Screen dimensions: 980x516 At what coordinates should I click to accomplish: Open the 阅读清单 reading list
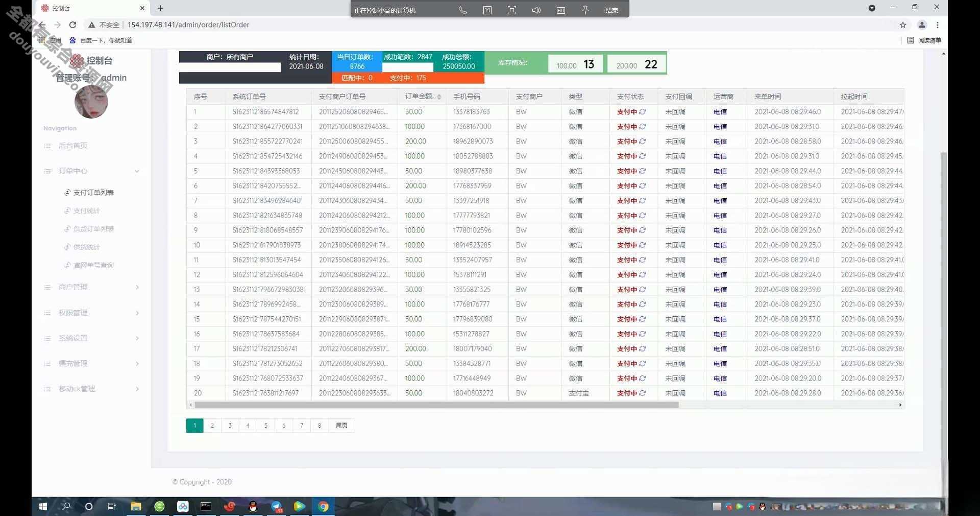point(924,40)
